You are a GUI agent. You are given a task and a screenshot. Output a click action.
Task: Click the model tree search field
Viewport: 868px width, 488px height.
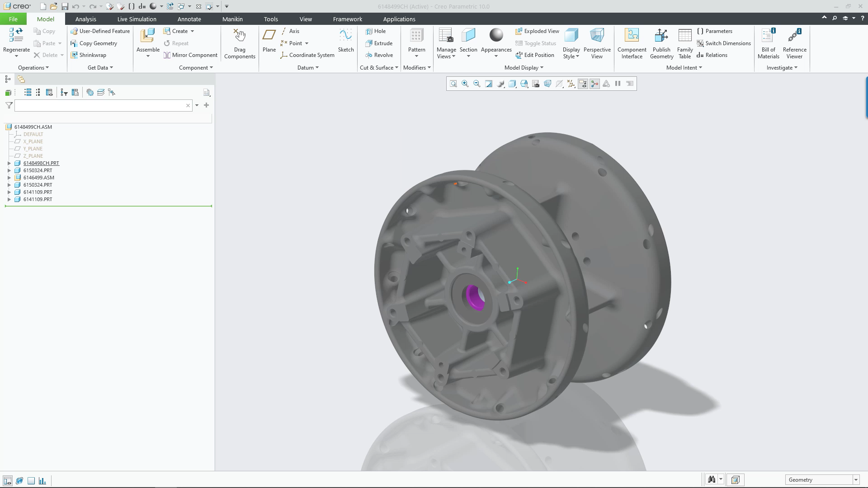[x=104, y=105]
